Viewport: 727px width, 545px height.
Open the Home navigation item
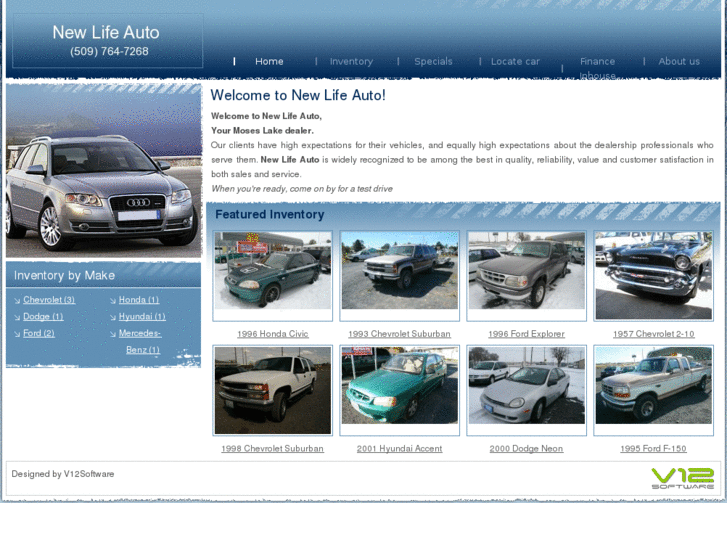(269, 61)
